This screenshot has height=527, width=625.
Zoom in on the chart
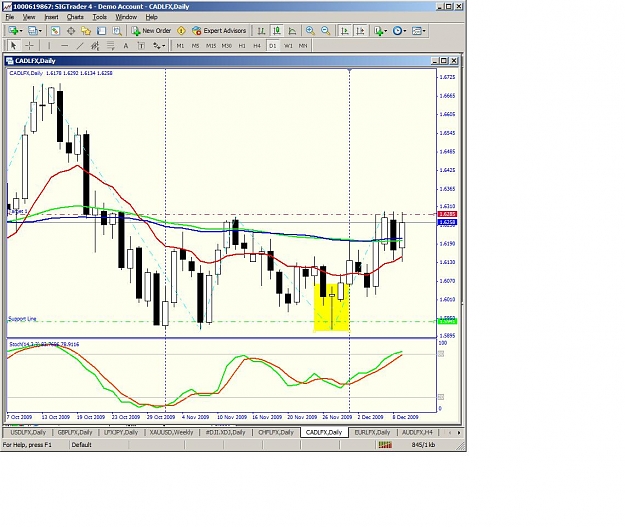tap(310, 31)
